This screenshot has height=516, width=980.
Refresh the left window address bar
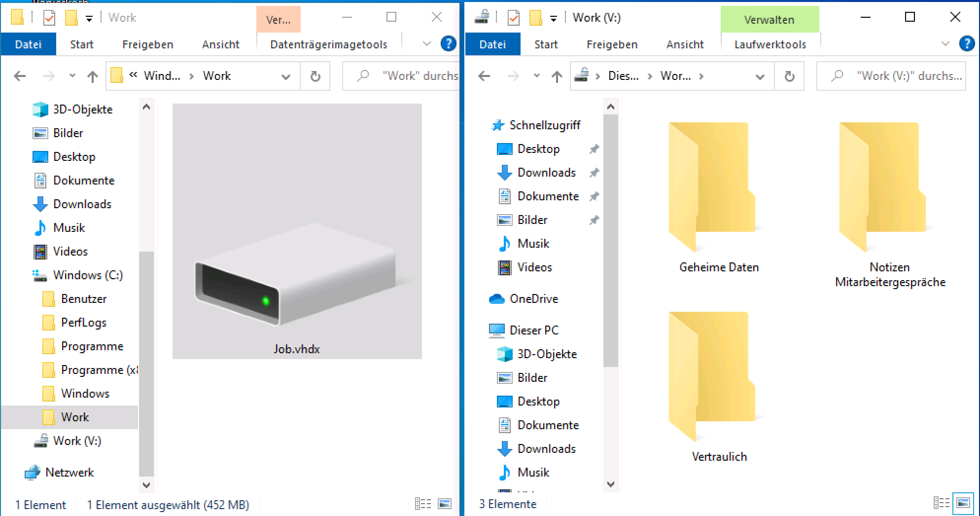pyautogui.click(x=315, y=76)
